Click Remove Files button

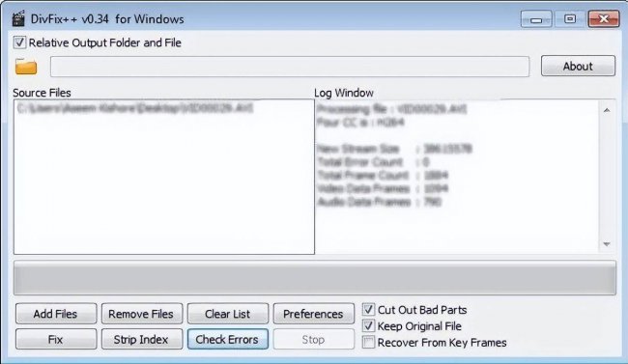click(x=141, y=314)
